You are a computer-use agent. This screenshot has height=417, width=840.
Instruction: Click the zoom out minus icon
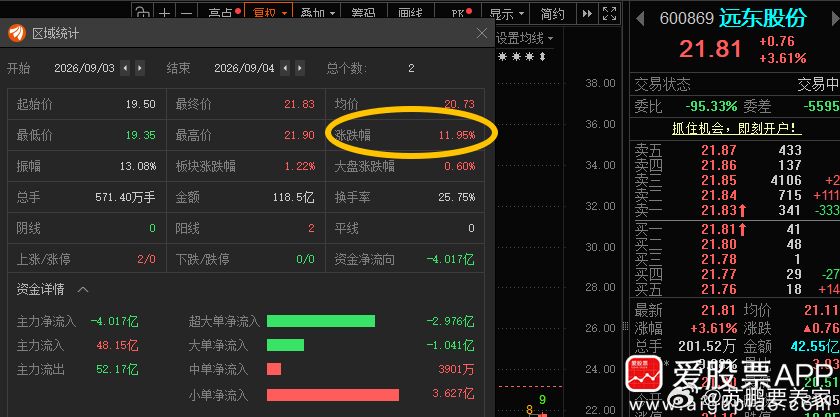(186, 13)
